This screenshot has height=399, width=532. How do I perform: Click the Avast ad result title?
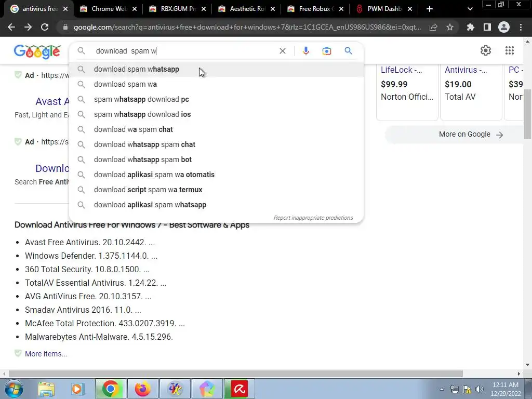tap(52, 101)
